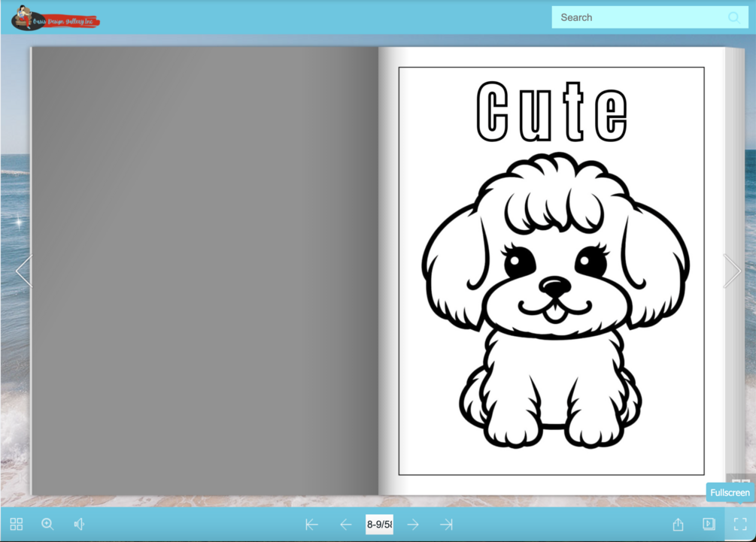Open the Oasis Design Gallery logo

pyautogui.click(x=55, y=18)
